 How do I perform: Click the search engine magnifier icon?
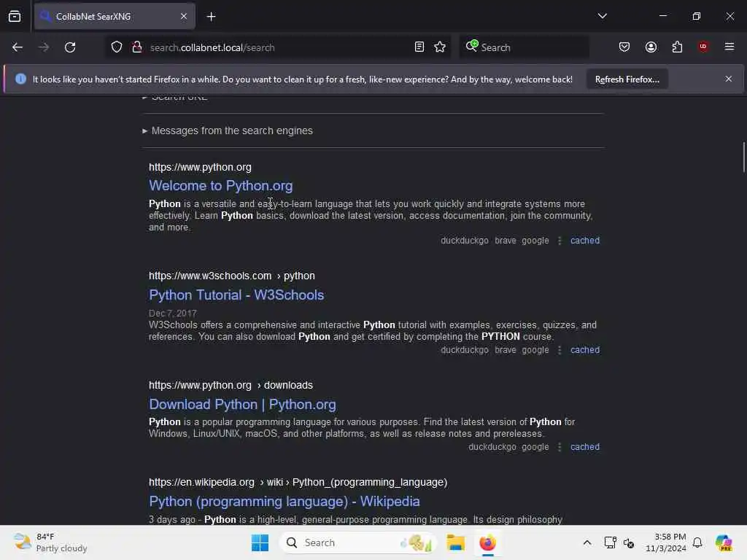(x=472, y=46)
